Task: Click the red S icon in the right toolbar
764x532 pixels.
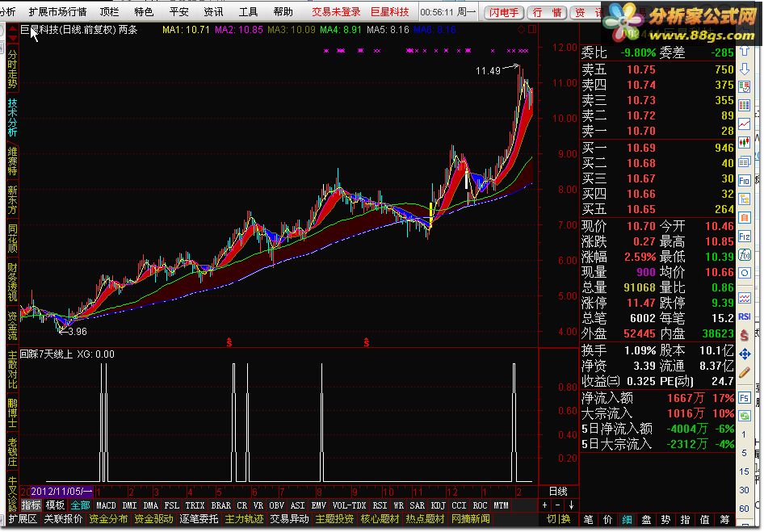Action: point(744,335)
